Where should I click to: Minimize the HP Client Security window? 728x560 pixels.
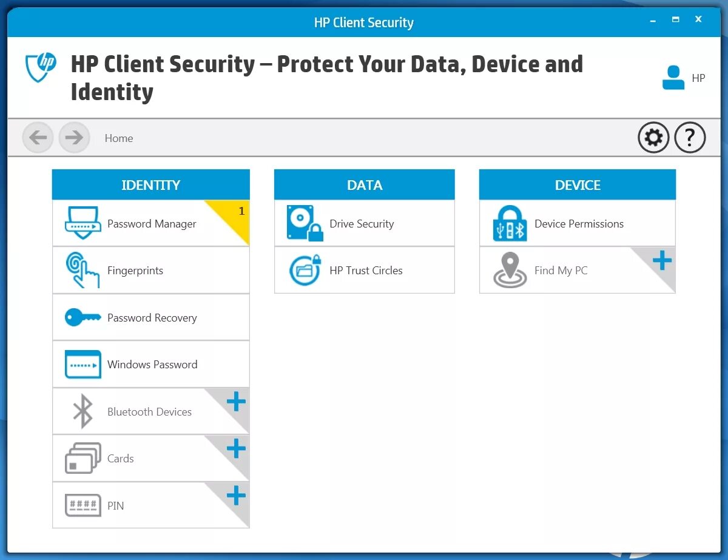(653, 20)
